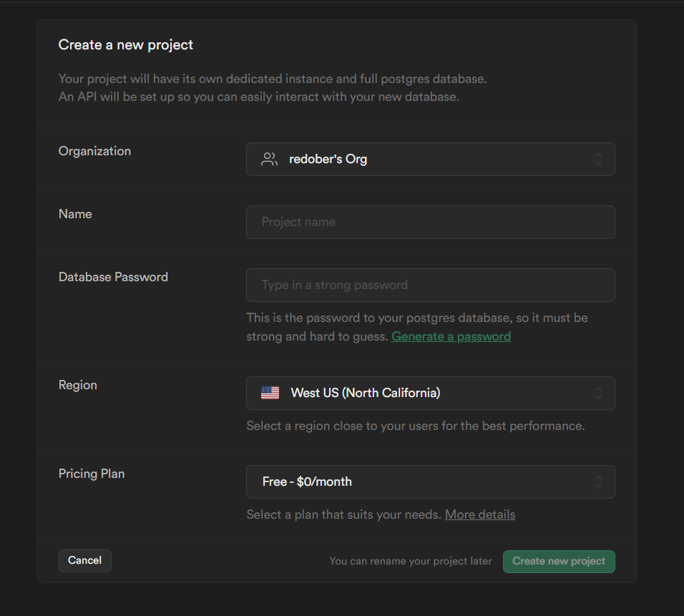Click the people icon in the Organization field
This screenshot has height=616, width=684.
(269, 160)
